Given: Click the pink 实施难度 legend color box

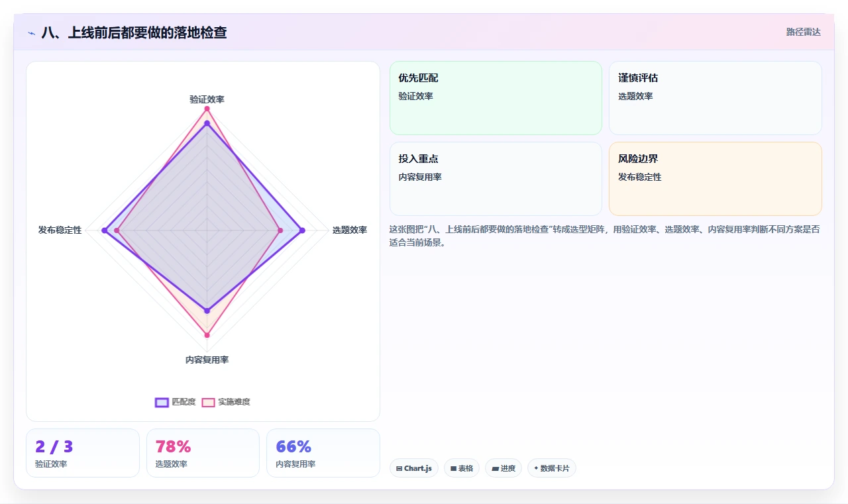Looking at the screenshot, I should [x=209, y=402].
